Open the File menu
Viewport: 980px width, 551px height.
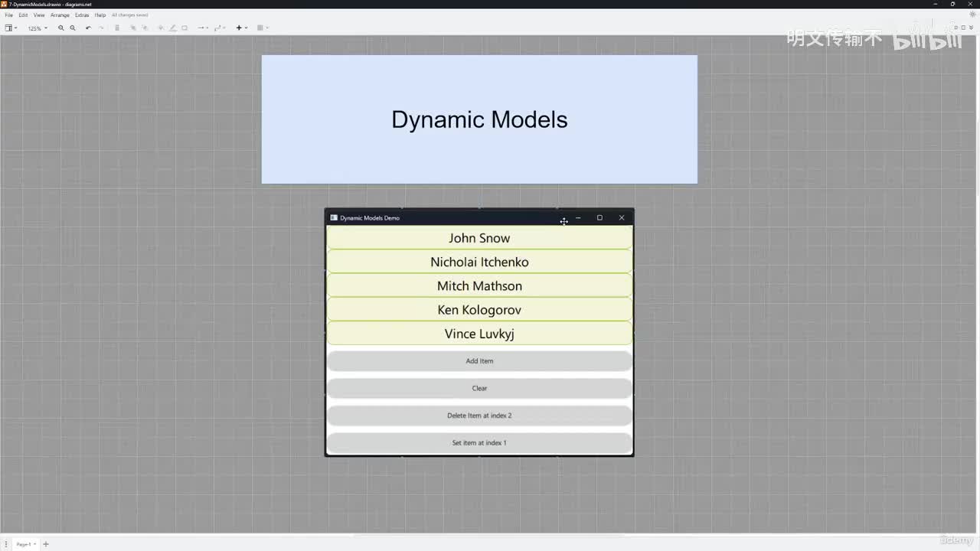pyautogui.click(x=9, y=15)
